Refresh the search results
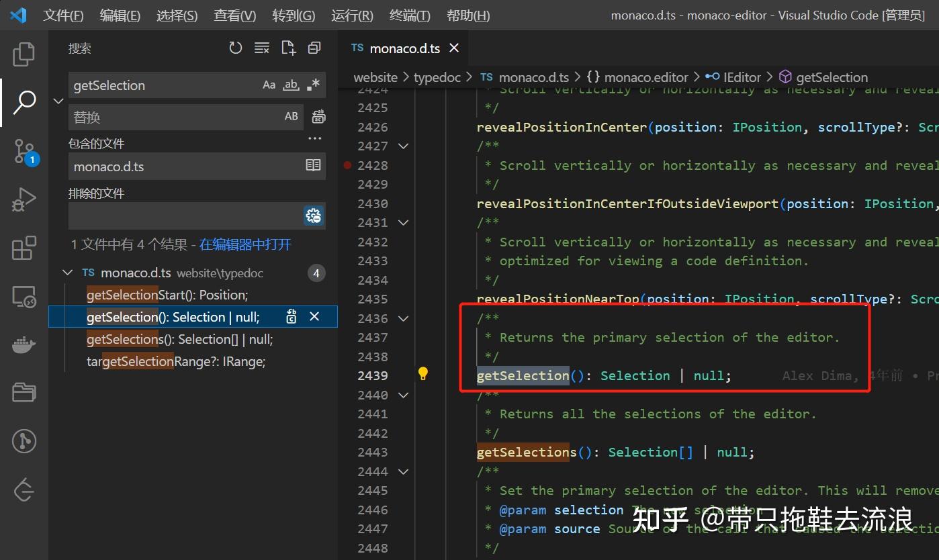Screen dimensions: 939x560 [235, 48]
